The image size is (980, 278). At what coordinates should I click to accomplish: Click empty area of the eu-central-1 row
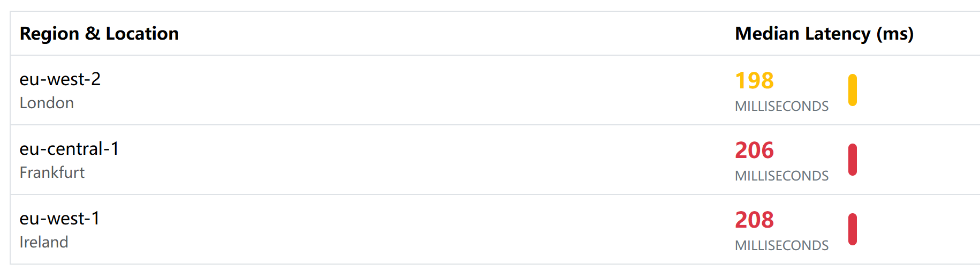[401, 160]
